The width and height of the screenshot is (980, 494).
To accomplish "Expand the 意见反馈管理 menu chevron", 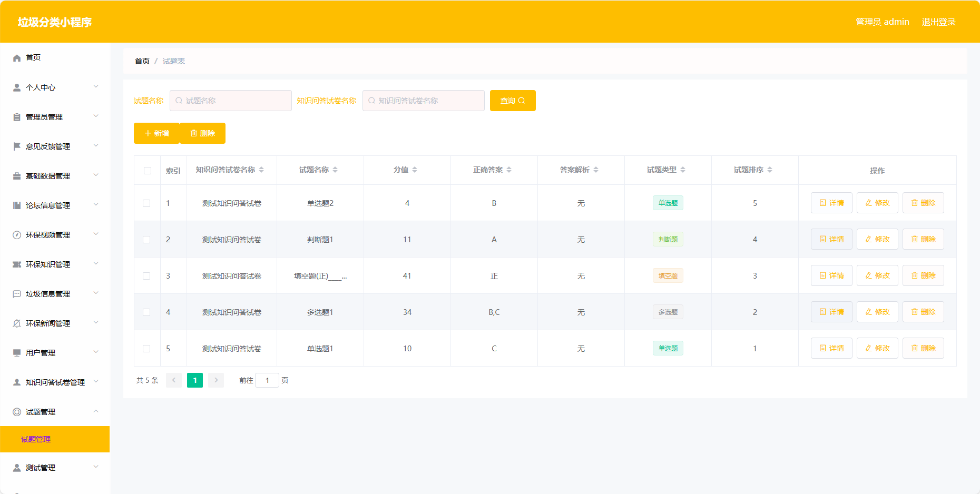I will [96, 146].
